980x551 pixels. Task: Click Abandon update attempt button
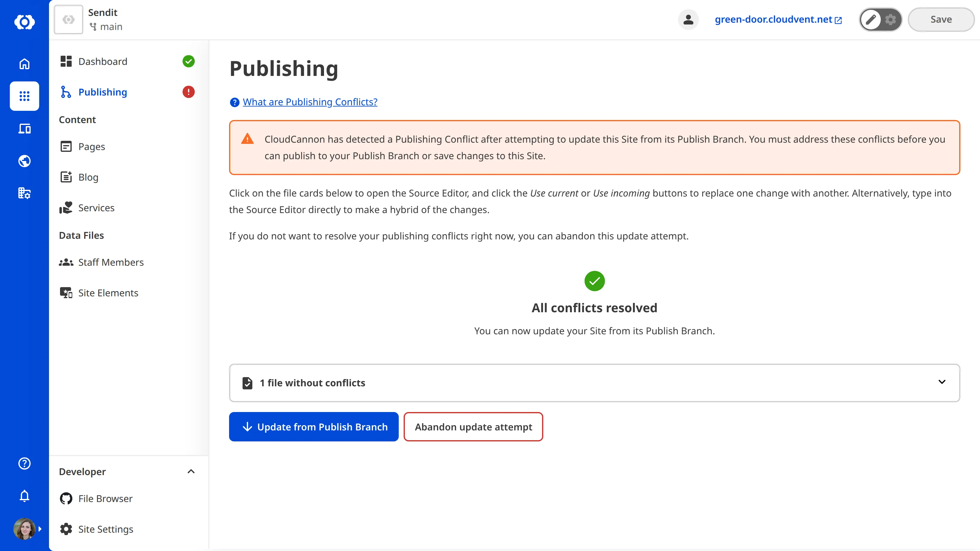click(473, 427)
